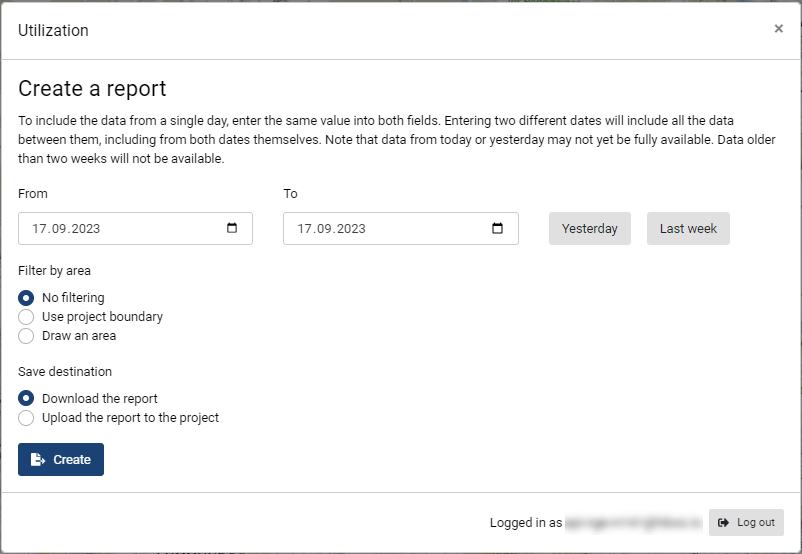Click the blurred logged-in email address
Viewport: 802px width, 554px height.
coord(632,523)
